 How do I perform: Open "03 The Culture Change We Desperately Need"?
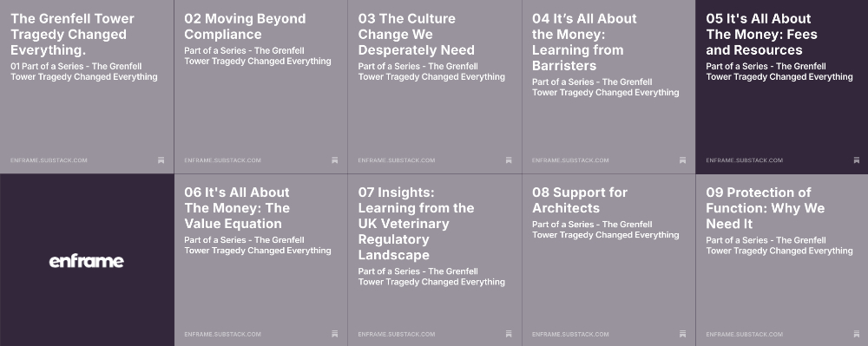tap(417, 35)
